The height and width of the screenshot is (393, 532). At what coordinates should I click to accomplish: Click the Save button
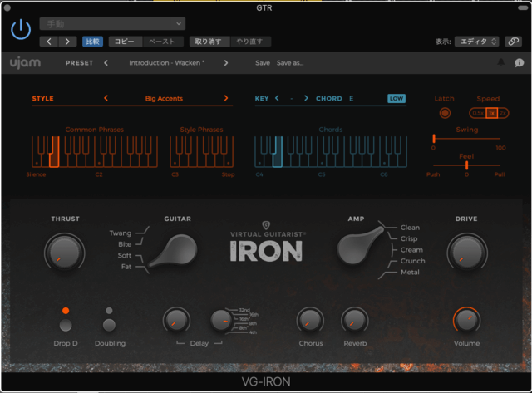point(263,63)
